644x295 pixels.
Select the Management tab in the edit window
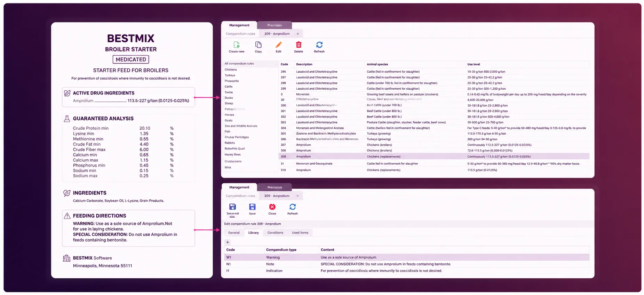pyautogui.click(x=239, y=187)
